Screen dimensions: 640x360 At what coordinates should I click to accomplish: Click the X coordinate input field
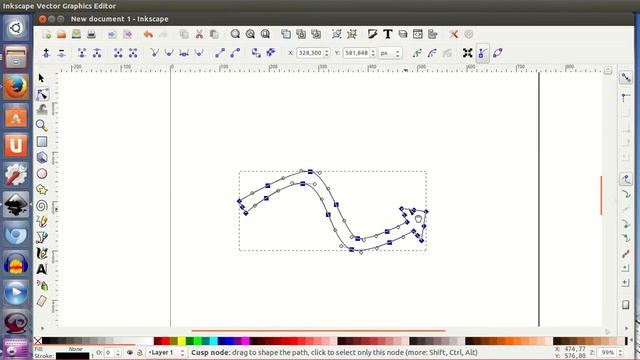click(310, 53)
